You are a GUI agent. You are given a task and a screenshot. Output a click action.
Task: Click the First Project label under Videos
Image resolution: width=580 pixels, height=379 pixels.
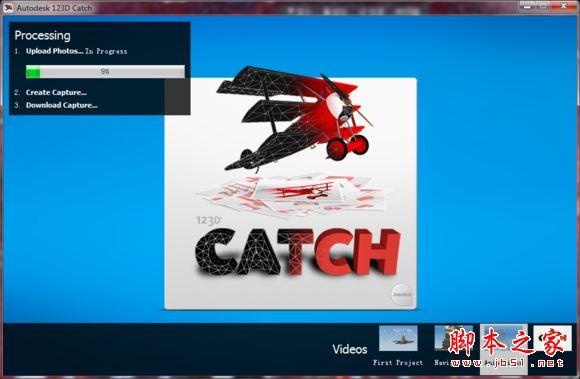398,363
